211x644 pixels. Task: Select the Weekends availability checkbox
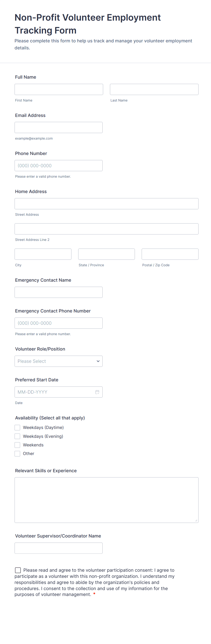point(17,445)
